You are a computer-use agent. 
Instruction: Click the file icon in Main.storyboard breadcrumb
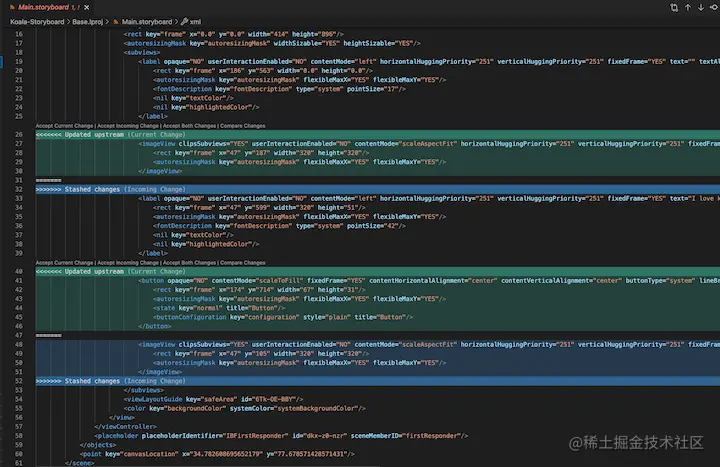(116, 22)
